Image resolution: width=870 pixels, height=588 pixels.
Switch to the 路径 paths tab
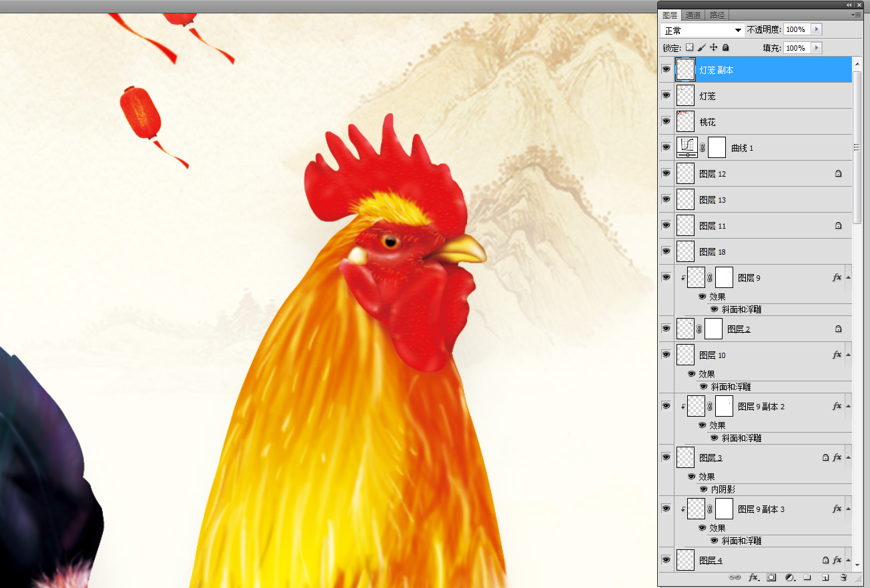click(x=717, y=15)
